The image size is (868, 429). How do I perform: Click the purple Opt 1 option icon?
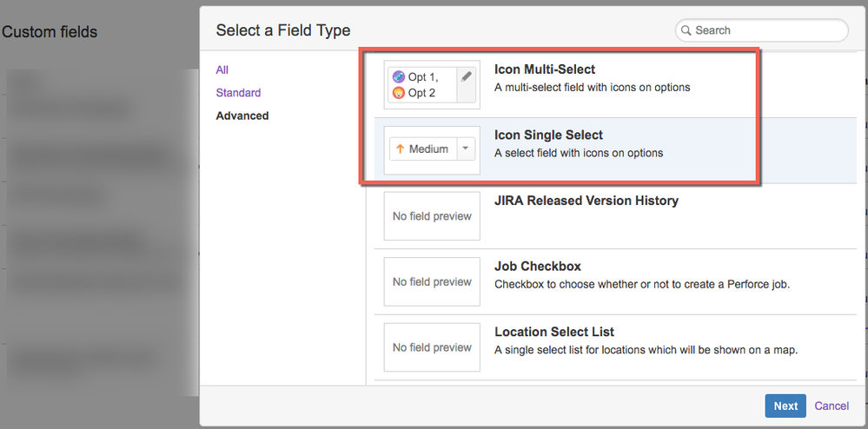click(x=399, y=77)
